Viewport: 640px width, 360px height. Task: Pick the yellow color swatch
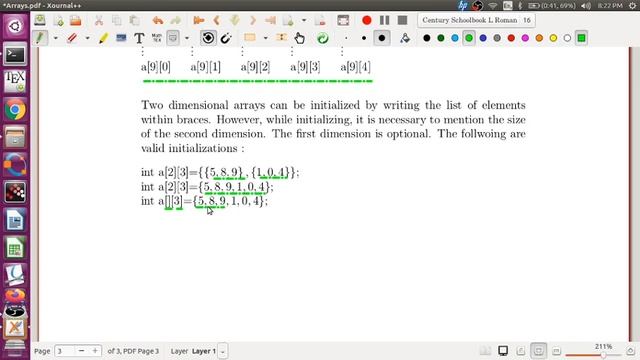pyautogui.click(x=553, y=38)
